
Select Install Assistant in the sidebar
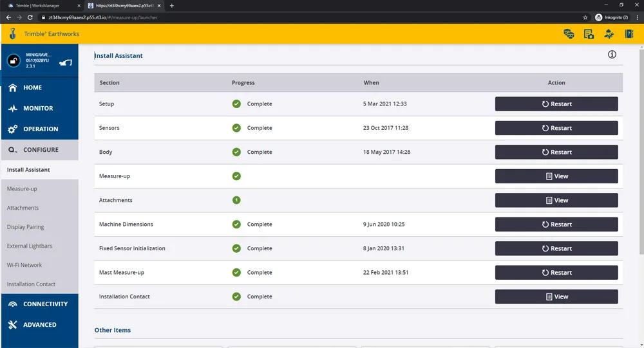[39, 169]
